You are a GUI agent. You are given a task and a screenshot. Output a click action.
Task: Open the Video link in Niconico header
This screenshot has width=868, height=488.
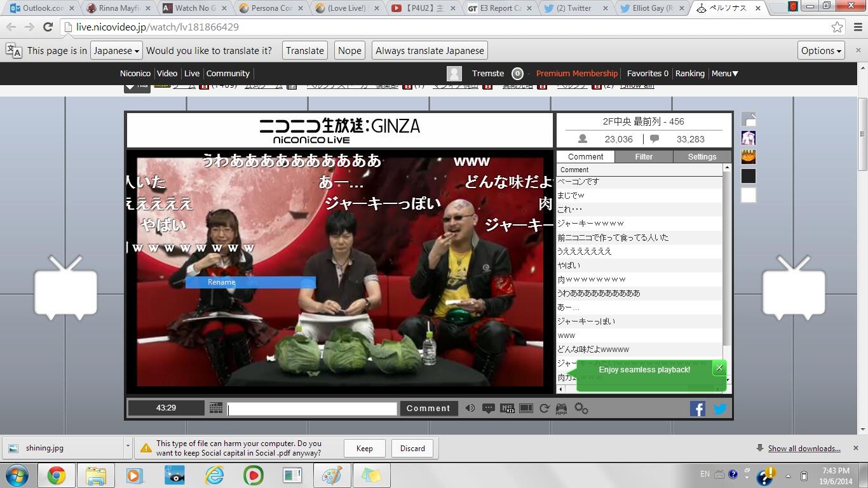point(167,73)
